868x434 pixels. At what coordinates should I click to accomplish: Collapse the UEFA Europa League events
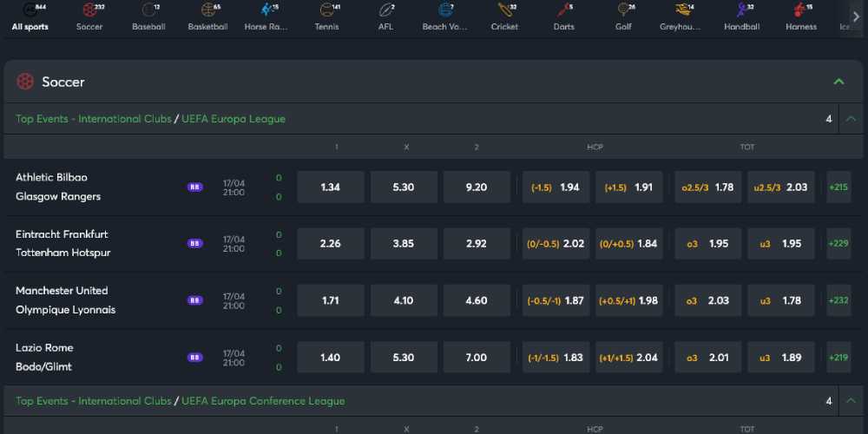(850, 119)
